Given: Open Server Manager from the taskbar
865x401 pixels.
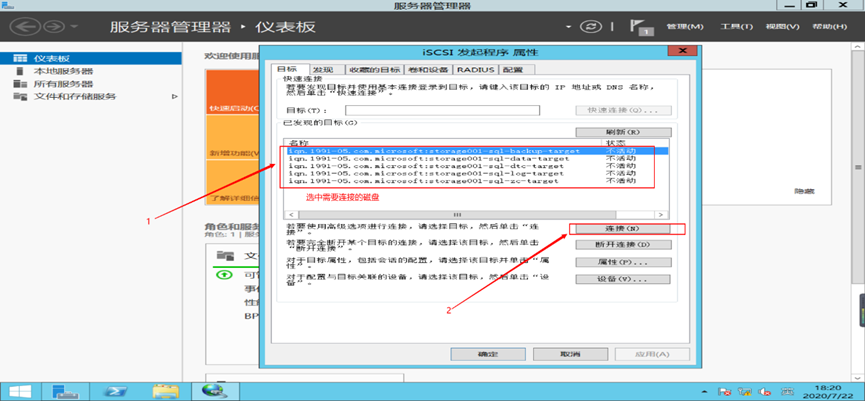Looking at the screenshot, I should tap(65, 392).
